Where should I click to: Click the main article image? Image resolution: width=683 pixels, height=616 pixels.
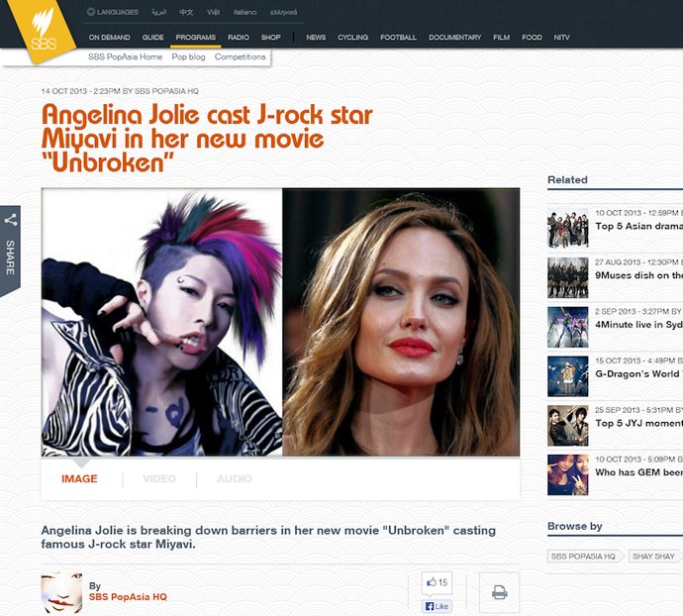280,322
